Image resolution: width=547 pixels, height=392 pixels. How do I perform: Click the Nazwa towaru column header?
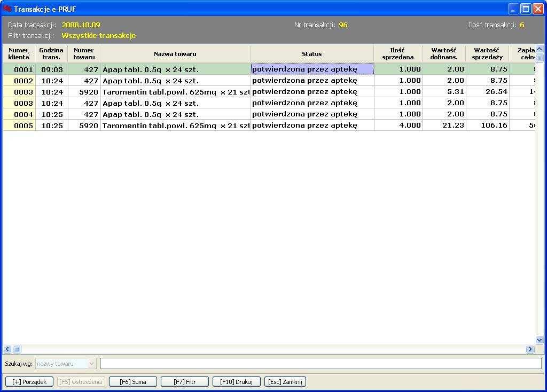coord(175,54)
